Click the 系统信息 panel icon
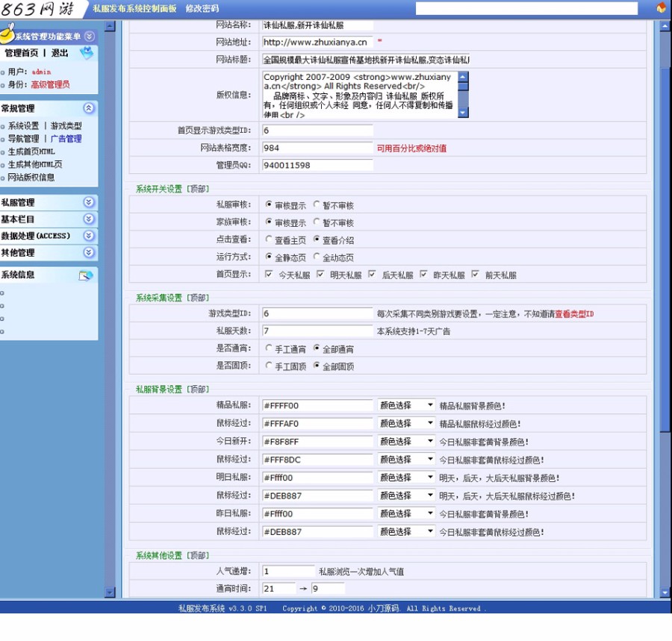 (86, 275)
